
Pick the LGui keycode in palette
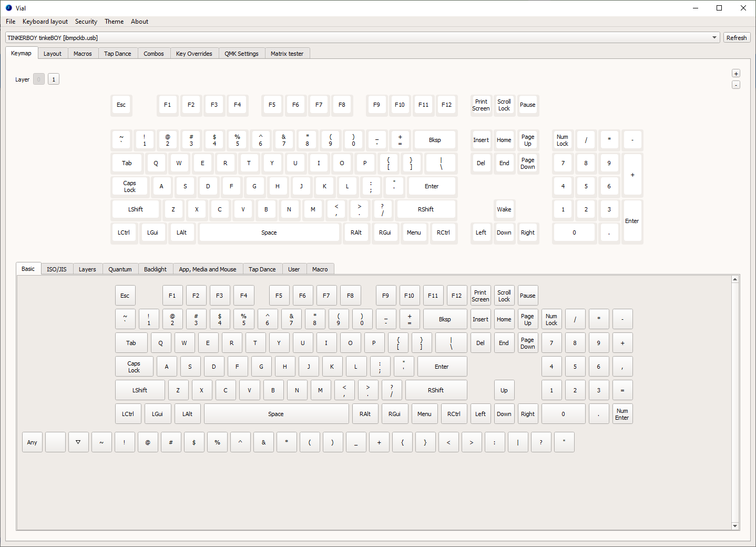[x=158, y=414]
